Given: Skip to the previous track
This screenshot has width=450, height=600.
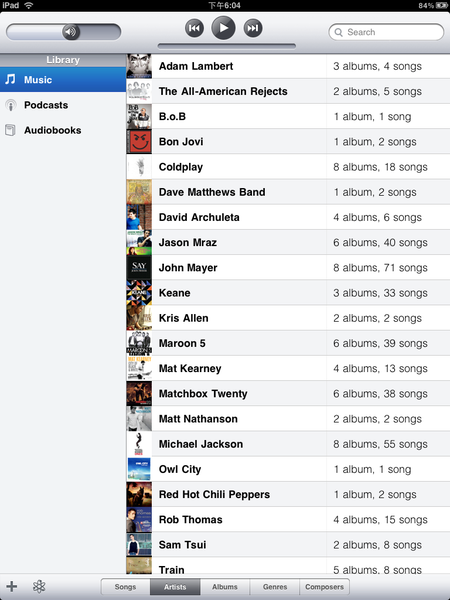Looking at the screenshot, I should pos(194,28).
